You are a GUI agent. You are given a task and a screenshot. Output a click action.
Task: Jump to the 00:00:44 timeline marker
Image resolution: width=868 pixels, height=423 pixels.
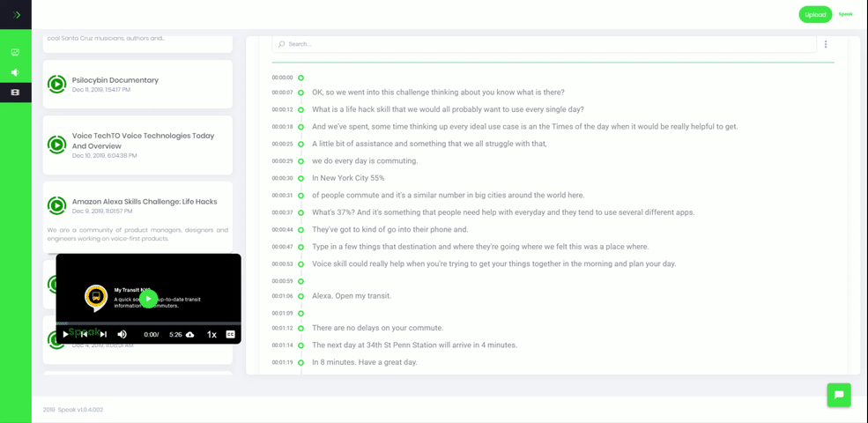301,230
